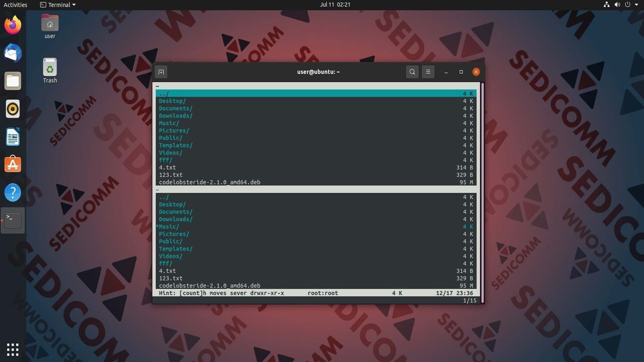Select Documents/ in the upper pane
This screenshot has height=362, width=644.
pyautogui.click(x=316, y=108)
